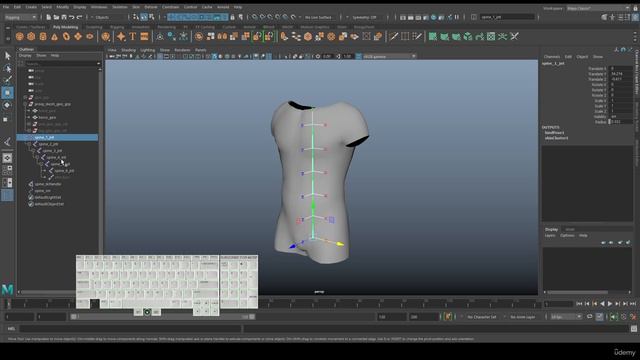This screenshot has height=360, width=640.
Task: Open the Outliner Display menu
Action: [25, 55]
